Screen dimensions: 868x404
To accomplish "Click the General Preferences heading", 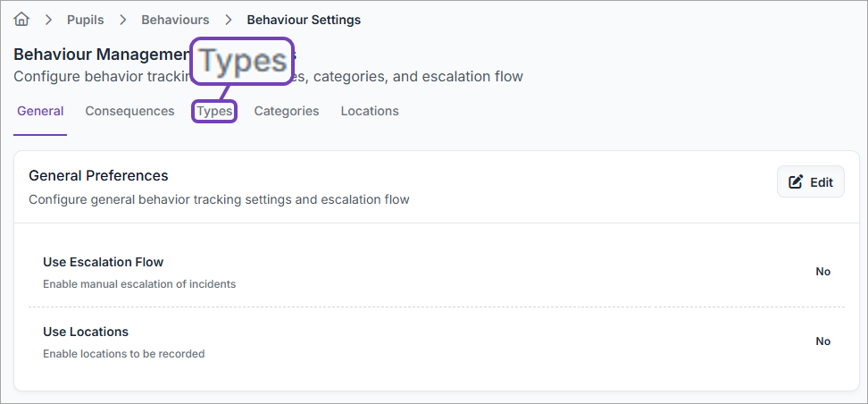I will click(98, 176).
